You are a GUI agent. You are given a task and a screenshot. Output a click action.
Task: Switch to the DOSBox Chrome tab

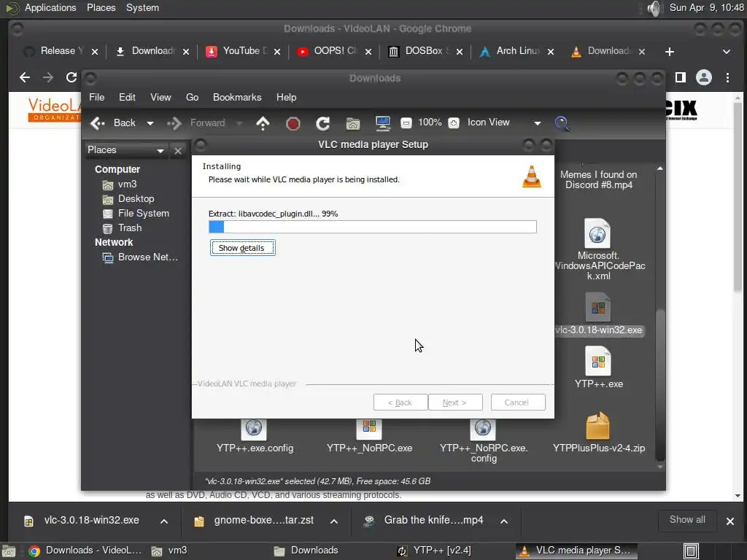point(425,51)
